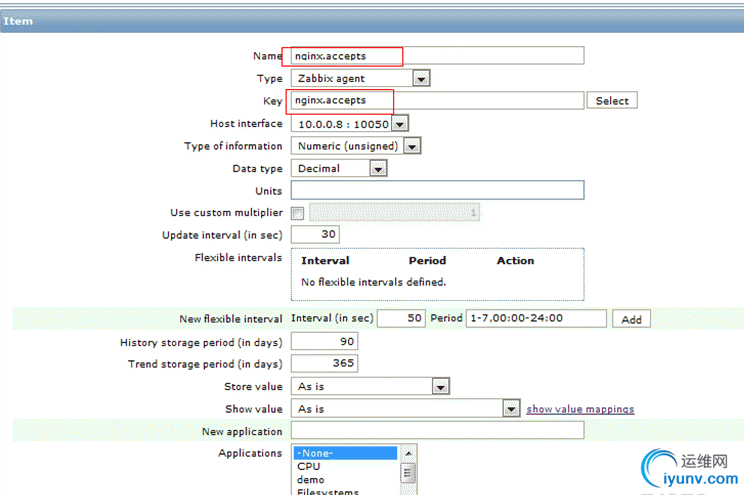Click the Period field showing 1-7,00:00-24:00

[x=536, y=318]
